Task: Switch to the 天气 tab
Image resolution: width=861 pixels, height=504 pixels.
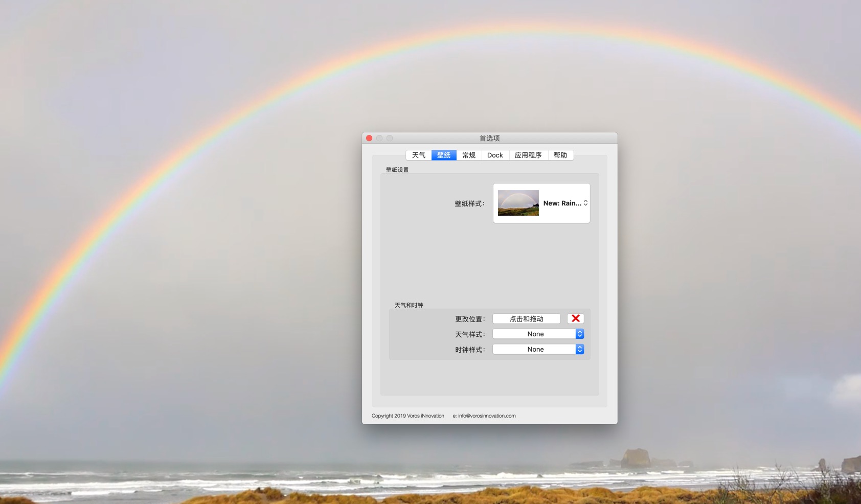Action: pyautogui.click(x=419, y=155)
